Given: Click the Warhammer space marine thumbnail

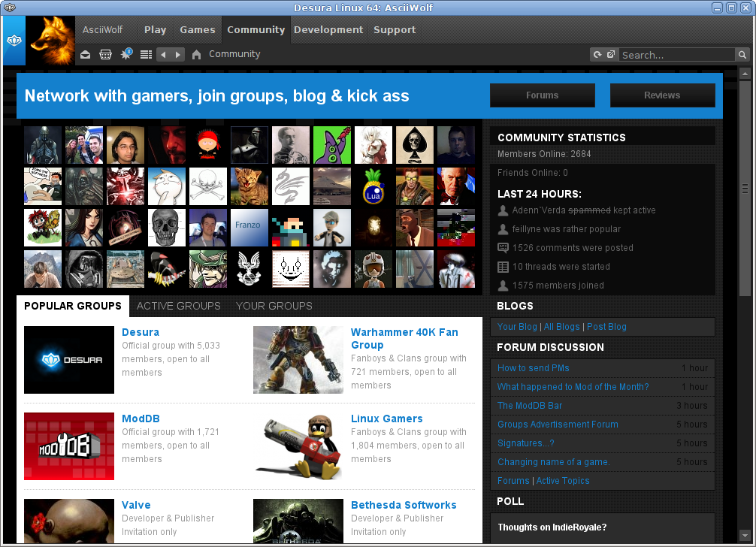Looking at the screenshot, I should 298,360.
